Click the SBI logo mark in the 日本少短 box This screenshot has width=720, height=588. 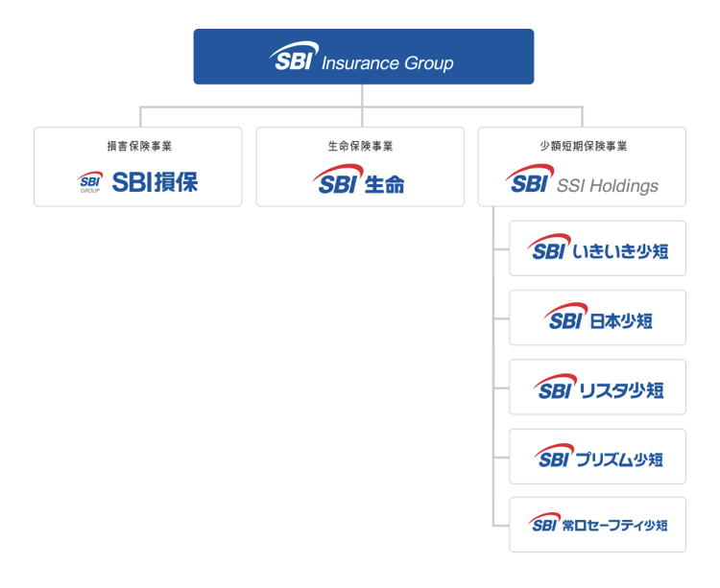[x=566, y=318]
